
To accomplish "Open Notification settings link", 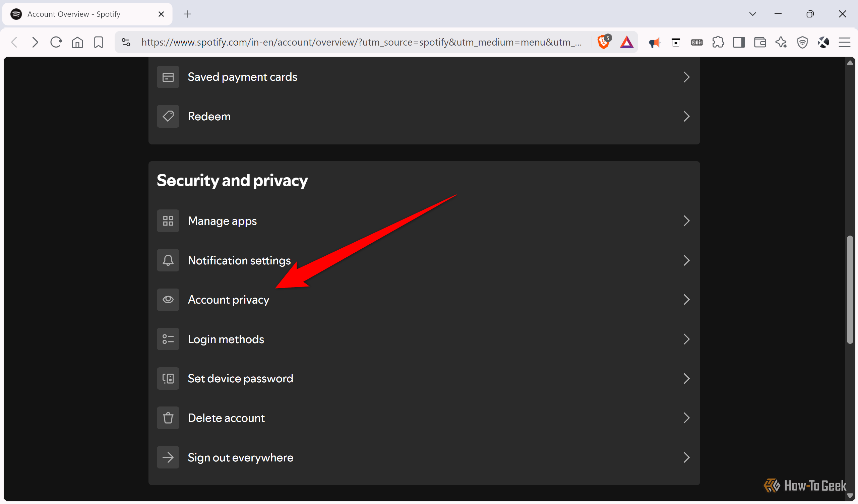I will pyautogui.click(x=239, y=261).
